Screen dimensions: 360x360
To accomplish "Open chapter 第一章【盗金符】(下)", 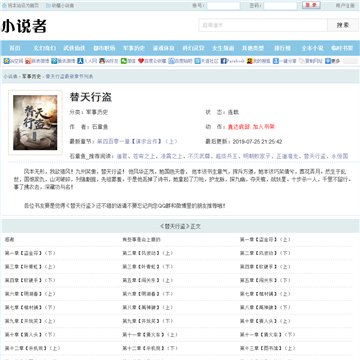I will pos(30,253).
